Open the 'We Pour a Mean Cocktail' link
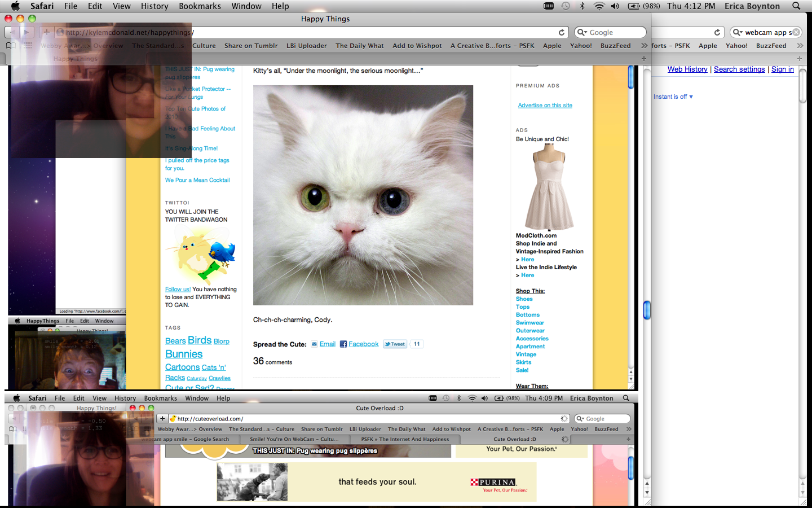Screen dimensions: 812x508 coord(197,180)
